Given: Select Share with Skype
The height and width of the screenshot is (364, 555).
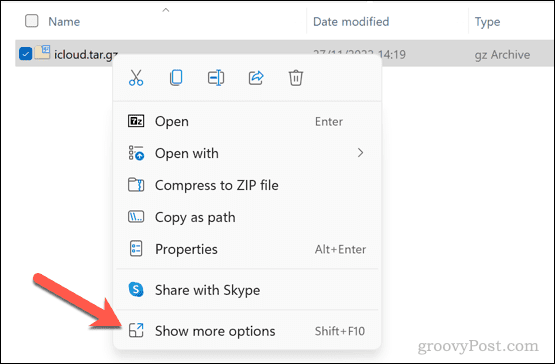Looking at the screenshot, I should pos(247,290).
